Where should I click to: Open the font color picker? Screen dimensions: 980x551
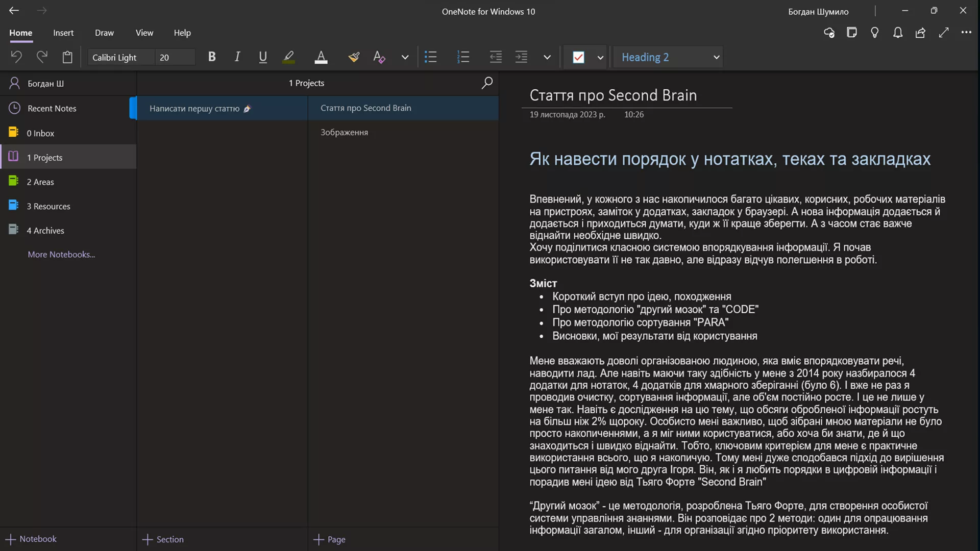pyautogui.click(x=321, y=57)
